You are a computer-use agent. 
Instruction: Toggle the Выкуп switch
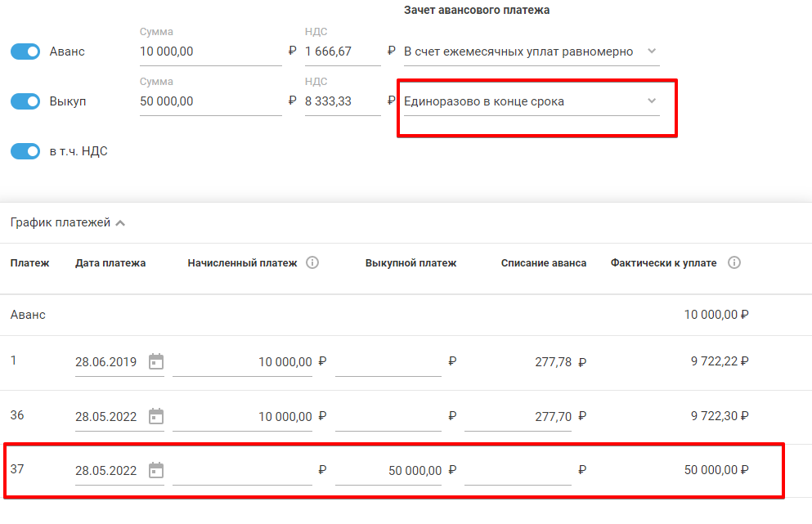(x=25, y=101)
